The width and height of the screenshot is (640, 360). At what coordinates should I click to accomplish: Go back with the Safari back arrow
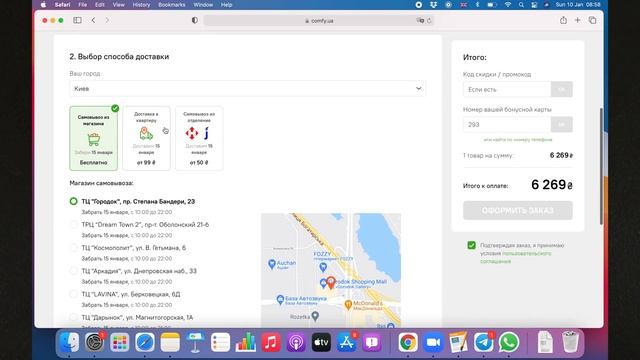[x=93, y=20]
